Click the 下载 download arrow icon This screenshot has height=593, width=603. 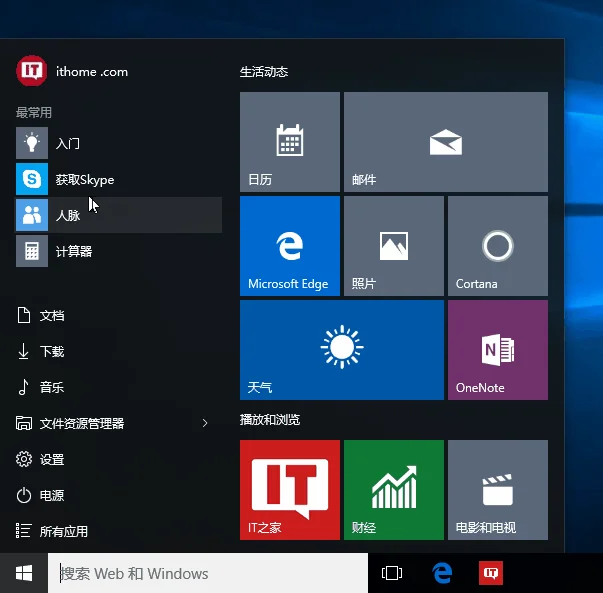pos(23,351)
